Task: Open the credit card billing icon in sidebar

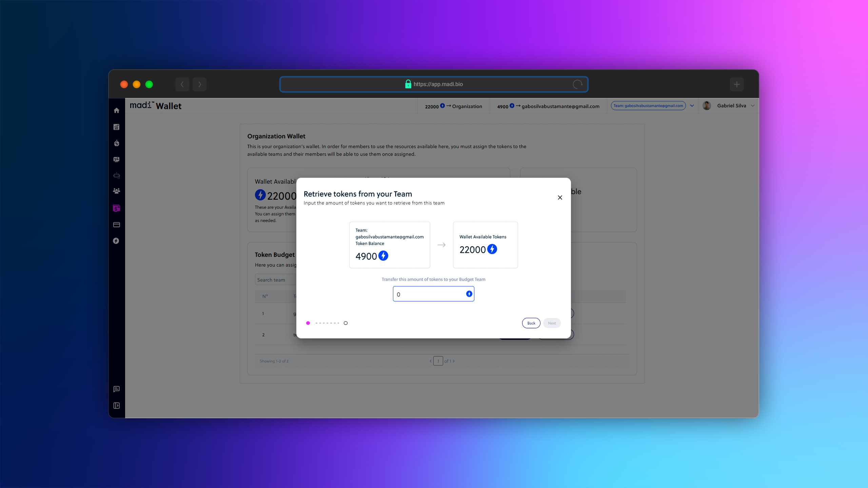Action: [x=116, y=225]
